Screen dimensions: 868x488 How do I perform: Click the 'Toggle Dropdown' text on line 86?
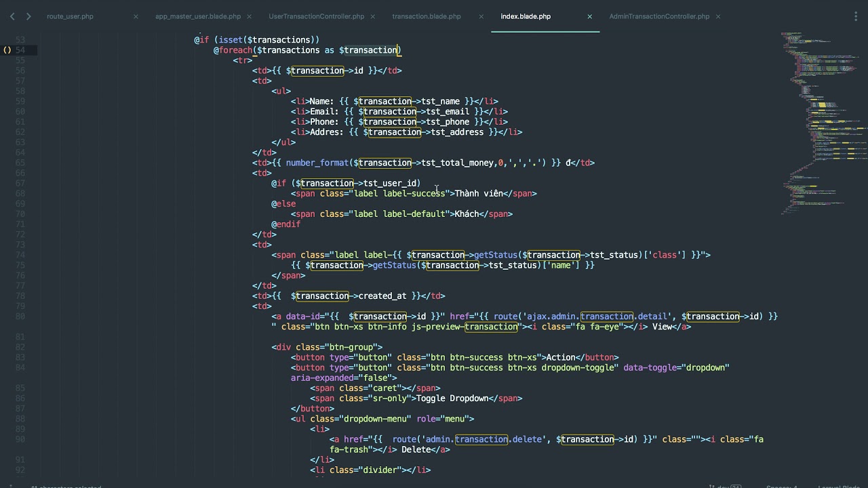click(x=452, y=399)
